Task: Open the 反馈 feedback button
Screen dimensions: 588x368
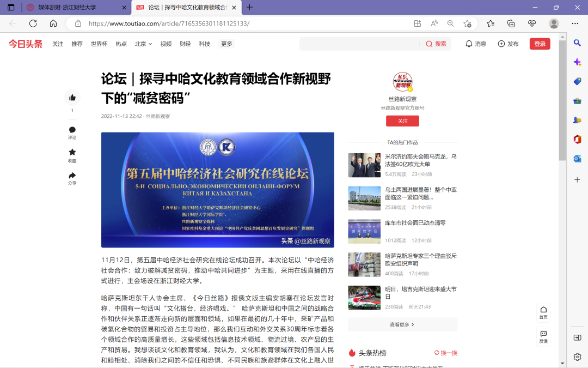Action: tap(543, 336)
